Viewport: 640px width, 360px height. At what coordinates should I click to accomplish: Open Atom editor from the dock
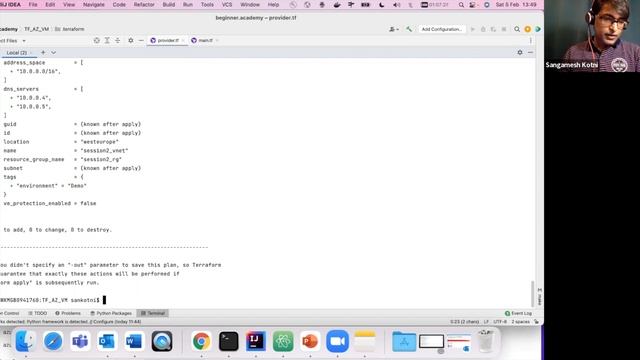click(x=283, y=341)
